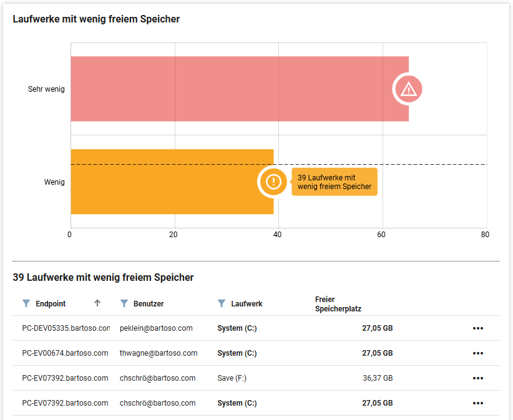Click the Benutzer column header
Image resolution: width=513 pixels, height=420 pixels.
tap(149, 304)
